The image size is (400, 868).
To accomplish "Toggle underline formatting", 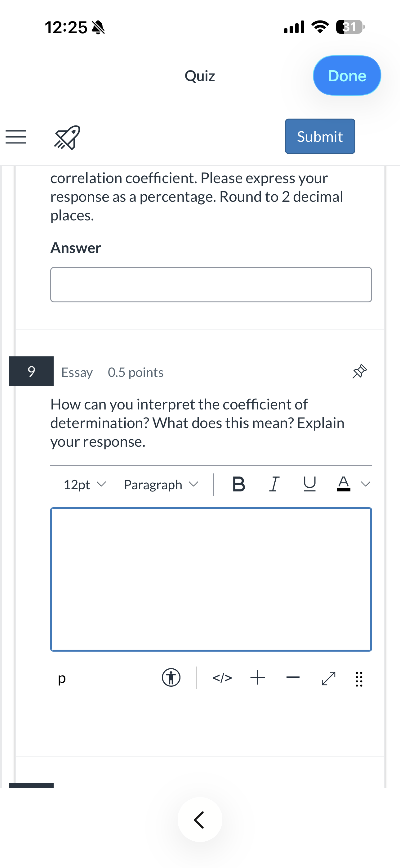I will 309,485.
